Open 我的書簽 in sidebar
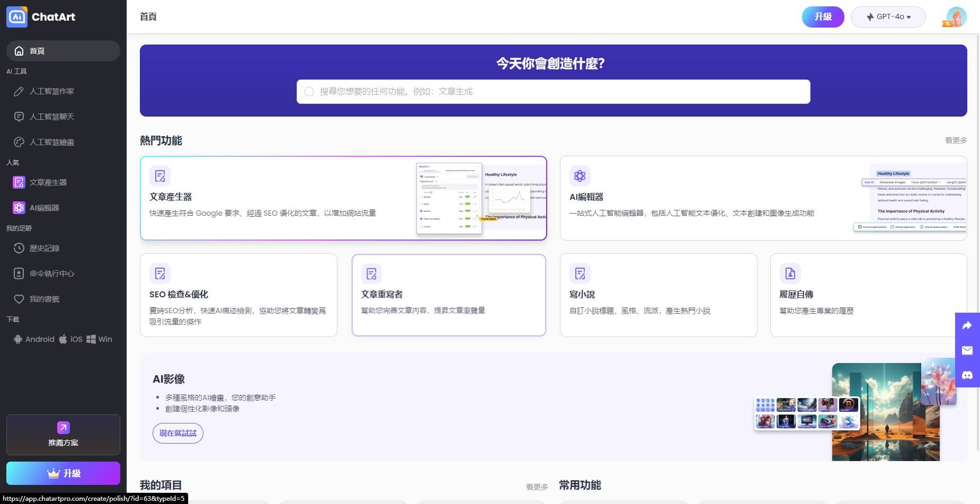This screenshot has height=504, width=980. click(63, 299)
